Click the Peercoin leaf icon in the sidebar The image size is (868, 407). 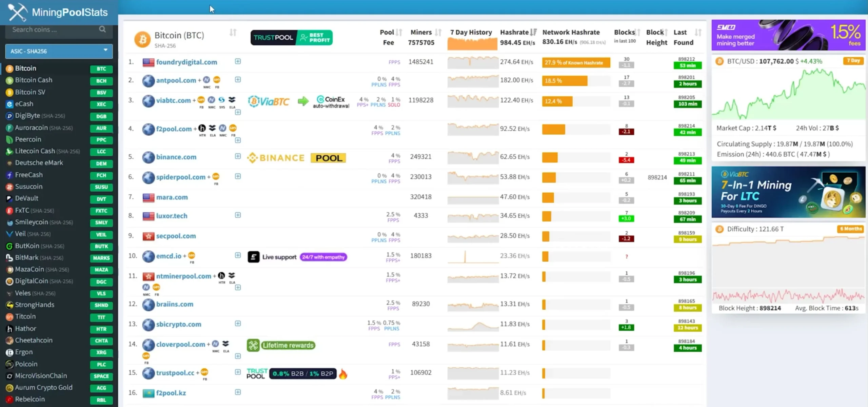[x=9, y=139]
